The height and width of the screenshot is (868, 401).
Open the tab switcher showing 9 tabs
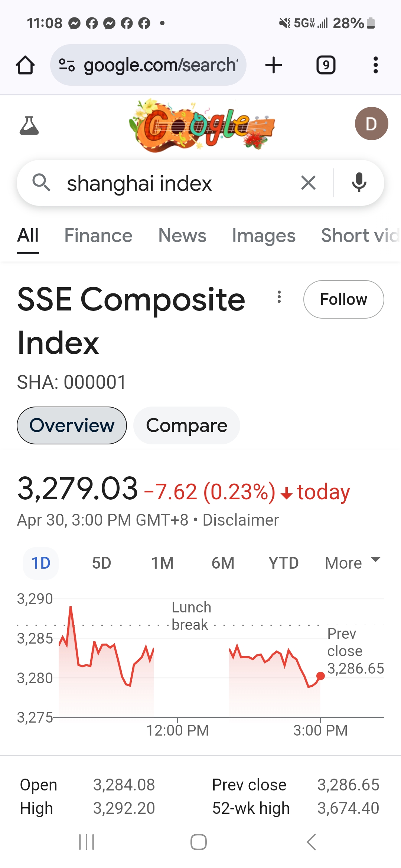click(326, 65)
